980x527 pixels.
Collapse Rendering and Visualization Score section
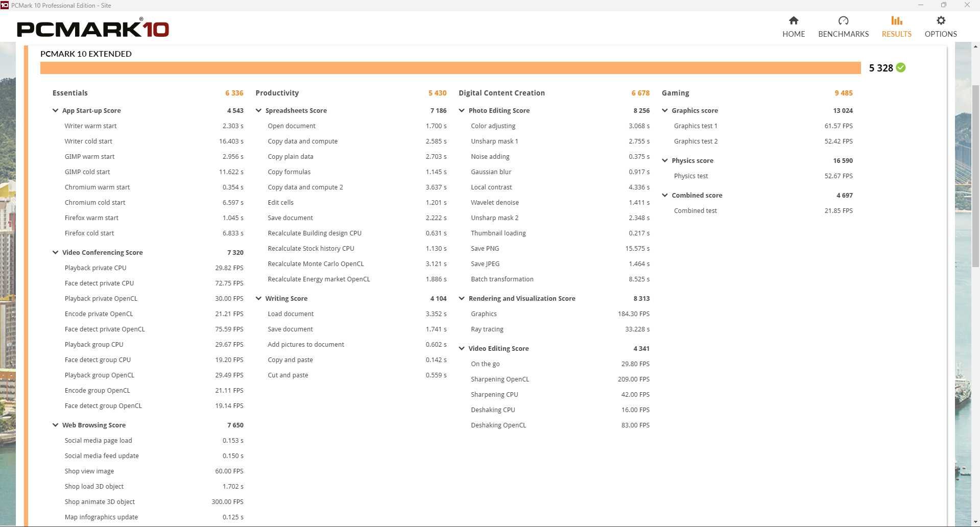click(462, 298)
